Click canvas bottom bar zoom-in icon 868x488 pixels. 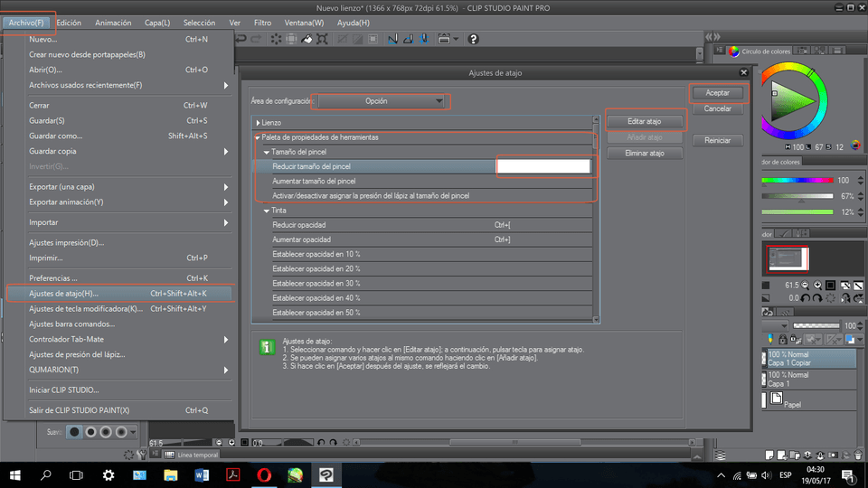point(231,443)
